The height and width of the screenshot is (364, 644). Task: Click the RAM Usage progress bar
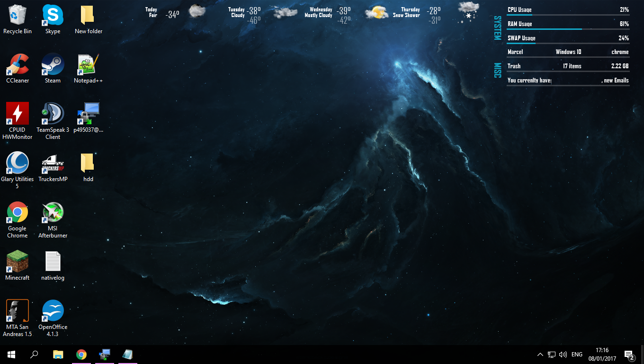(x=568, y=29)
